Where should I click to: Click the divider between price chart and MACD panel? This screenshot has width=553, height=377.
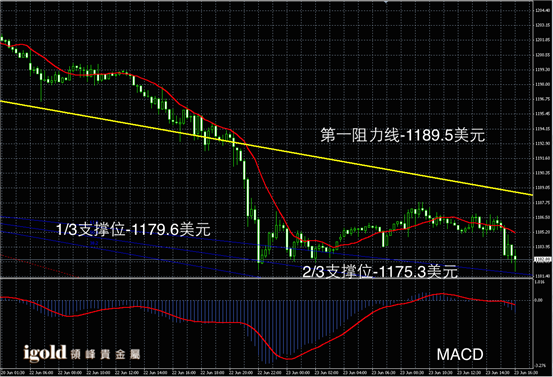tap(266, 278)
